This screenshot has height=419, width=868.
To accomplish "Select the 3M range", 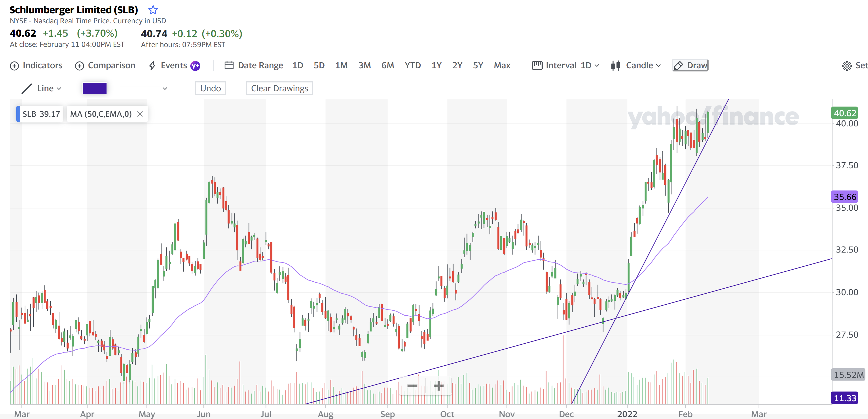I will pos(364,65).
